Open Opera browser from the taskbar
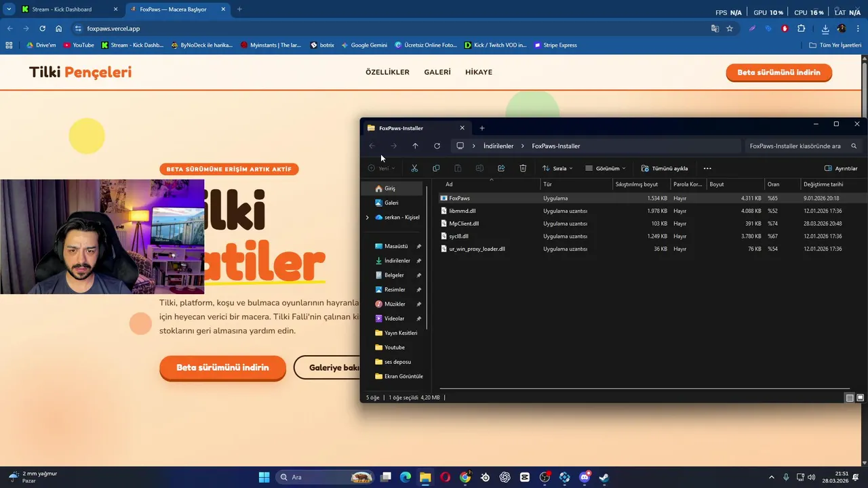The height and width of the screenshot is (488, 868). [x=446, y=477]
